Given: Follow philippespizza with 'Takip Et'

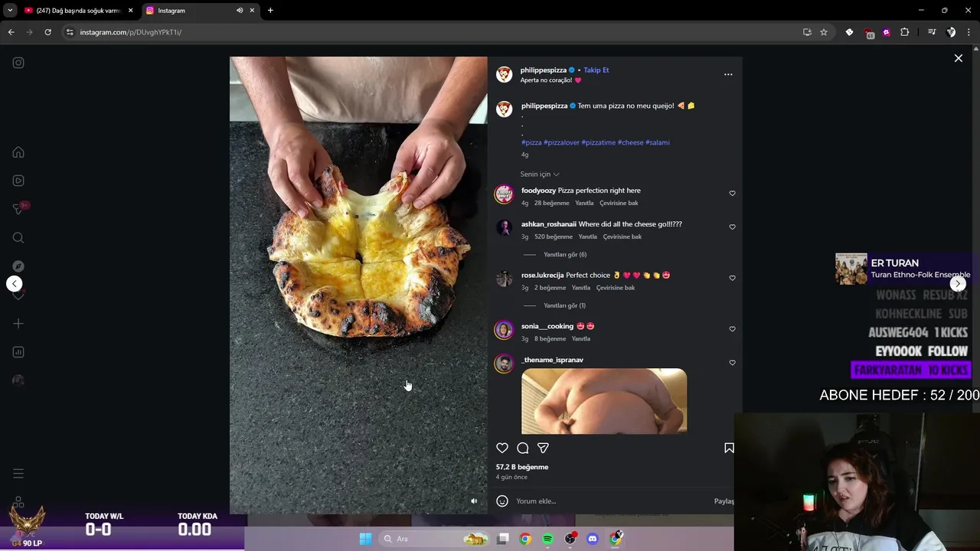Looking at the screenshot, I should click(x=596, y=70).
